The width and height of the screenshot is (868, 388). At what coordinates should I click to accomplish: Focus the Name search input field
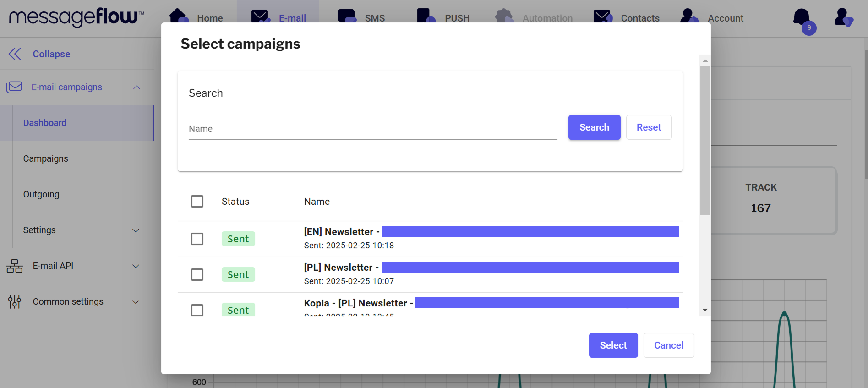coord(372,129)
